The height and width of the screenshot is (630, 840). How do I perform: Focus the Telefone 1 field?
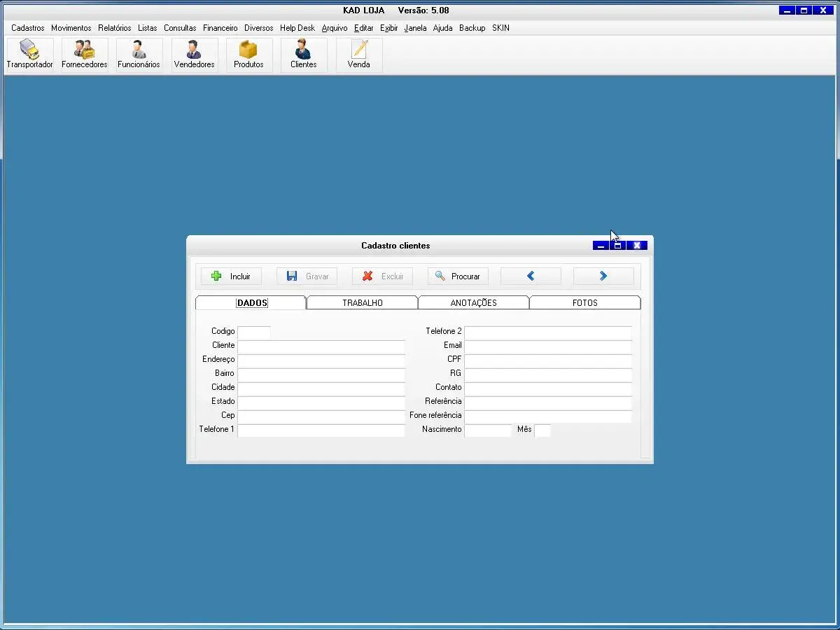coord(321,430)
